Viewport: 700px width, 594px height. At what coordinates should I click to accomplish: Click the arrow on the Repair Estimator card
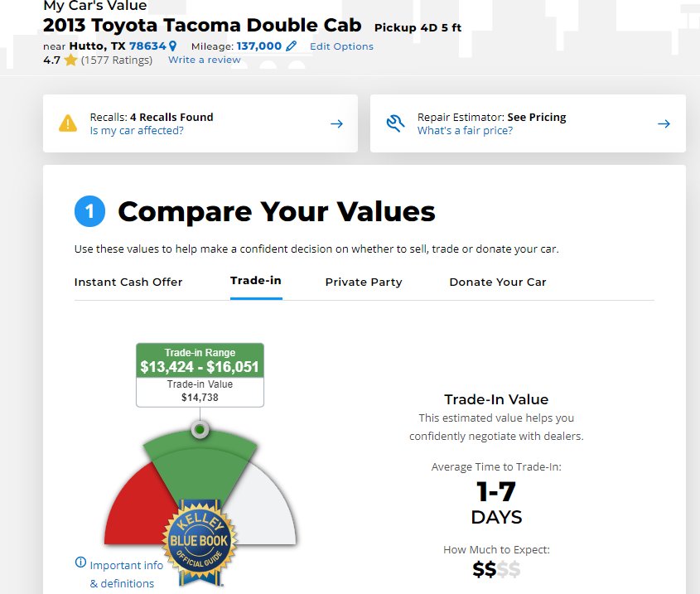tap(664, 123)
